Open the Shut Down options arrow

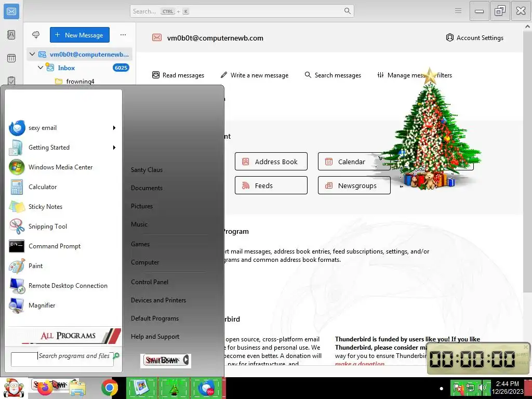[186, 360]
